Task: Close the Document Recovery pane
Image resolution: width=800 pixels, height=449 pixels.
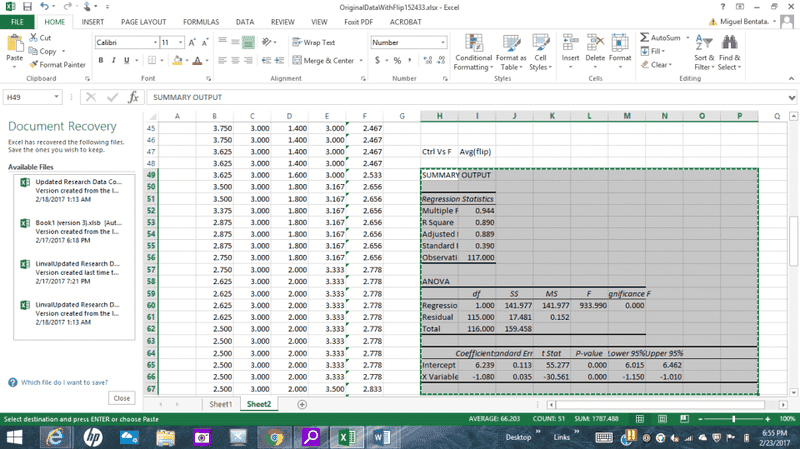Action: point(121,398)
